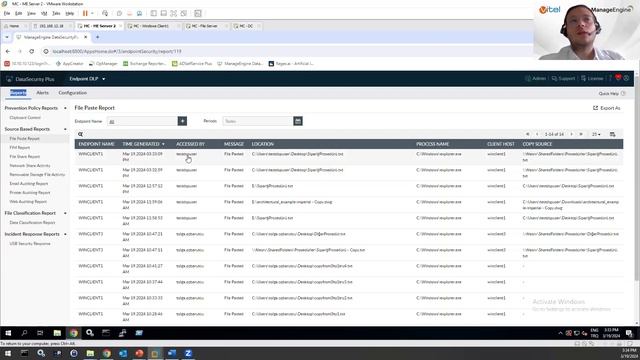640x360 pixels.
Task: Open Removable Storage File Activity report
Action: click(37, 174)
